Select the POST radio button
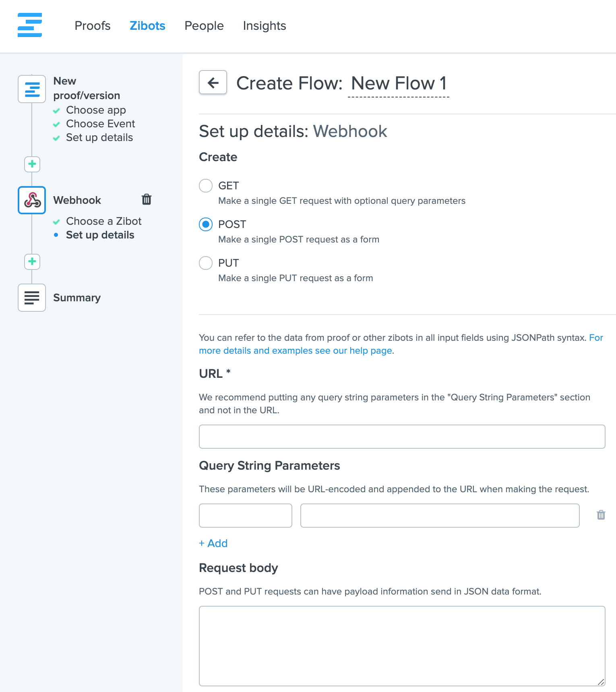The height and width of the screenshot is (692, 616). point(206,224)
